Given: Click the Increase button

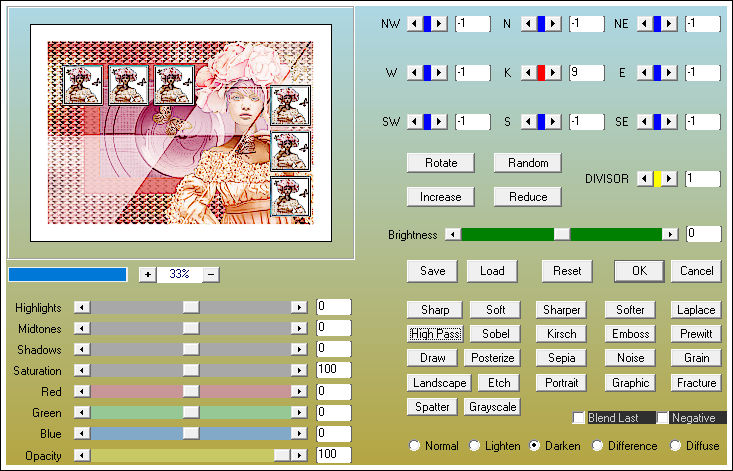Looking at the screenshot, I should tap(441, 197).
